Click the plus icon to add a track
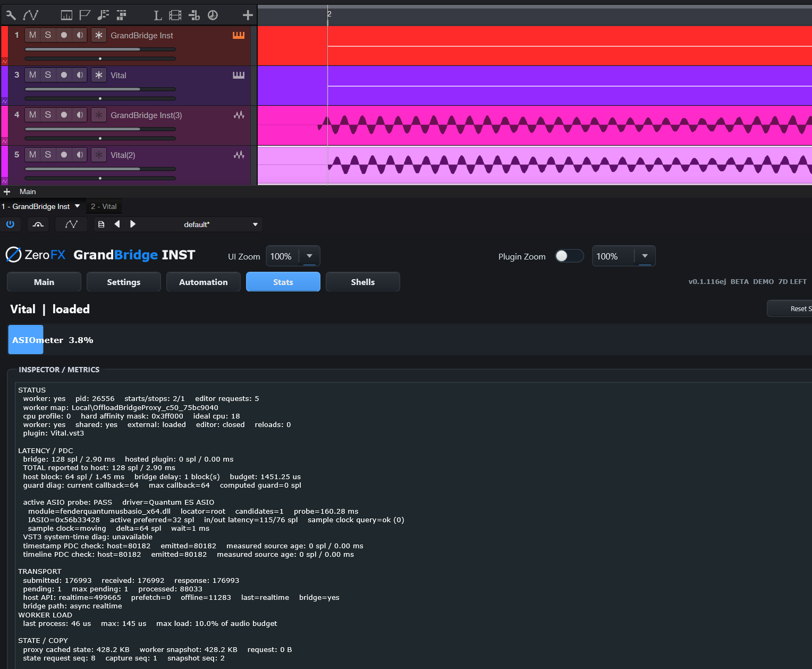The image size is (812, 669). (248, 15)
